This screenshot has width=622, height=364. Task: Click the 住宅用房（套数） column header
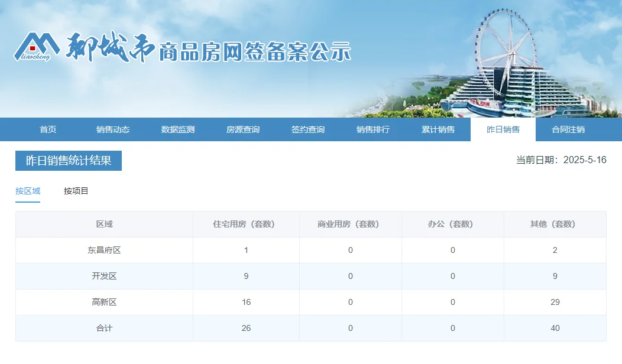pos(246,225)
